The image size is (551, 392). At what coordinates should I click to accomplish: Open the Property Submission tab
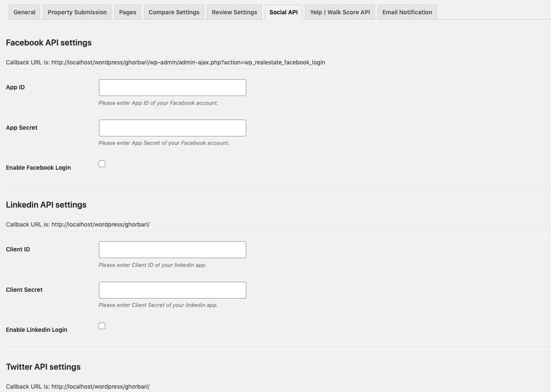pyautogui.click(x=77, y=12)
